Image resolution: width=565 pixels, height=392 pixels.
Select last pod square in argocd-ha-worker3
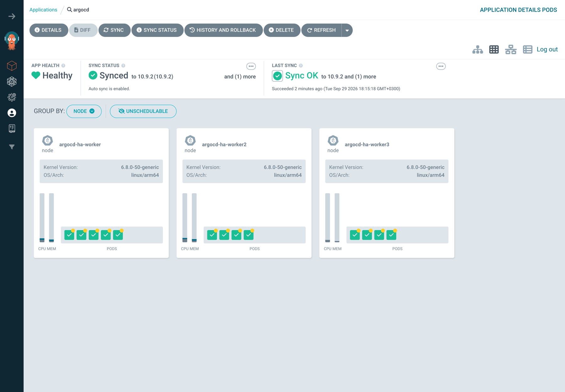click(x=391, y=235)
